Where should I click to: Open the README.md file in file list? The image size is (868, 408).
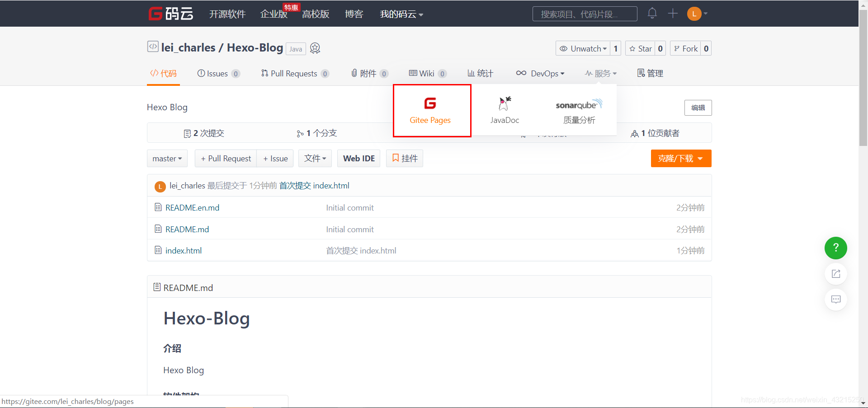click(187, 229)
